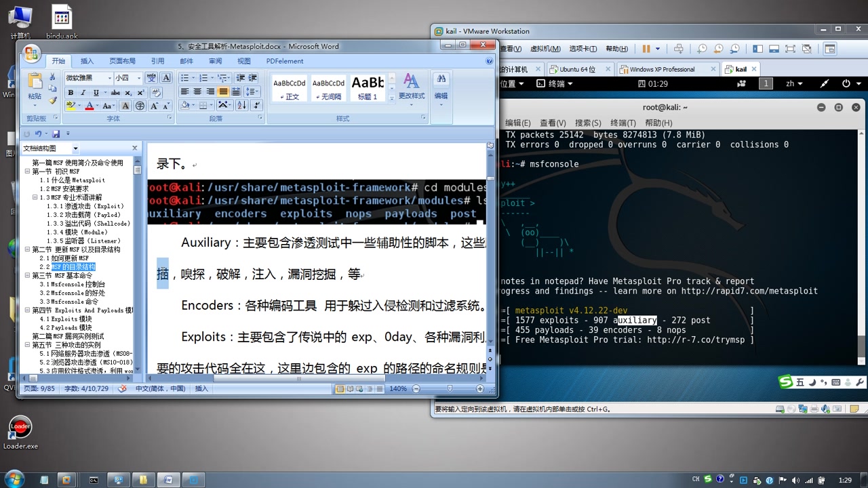Viewport: 868px width, 488px height.
Task: Select 2.1 如何更新 MSF heading
Action: click(x=64, y=258)
